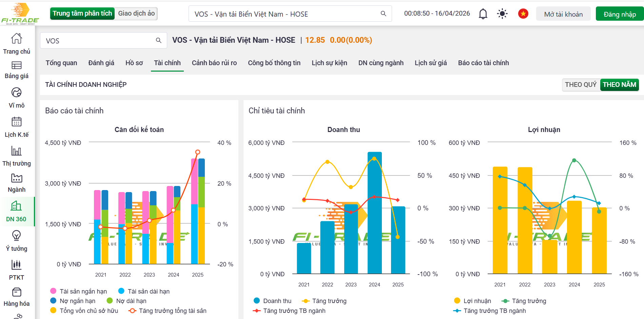Open the Báo cáo tài chính tab
This screenshot has height=319, width=644.
coord(483,63)
